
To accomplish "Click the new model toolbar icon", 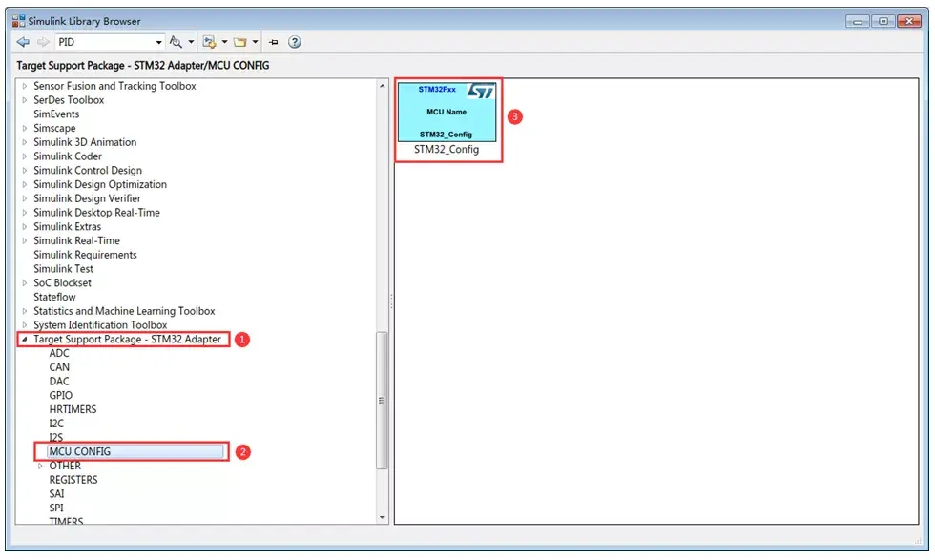I will pyautogui.click(x=209, y=42).
